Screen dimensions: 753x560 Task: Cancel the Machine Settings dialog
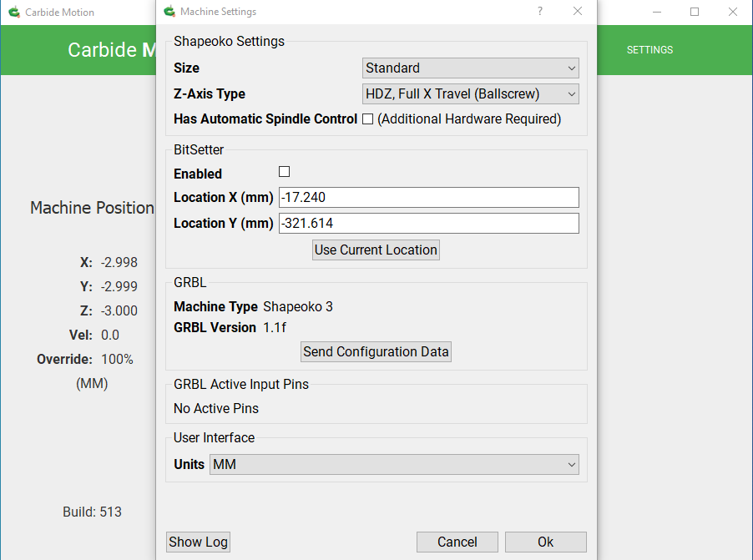point(457,542)
